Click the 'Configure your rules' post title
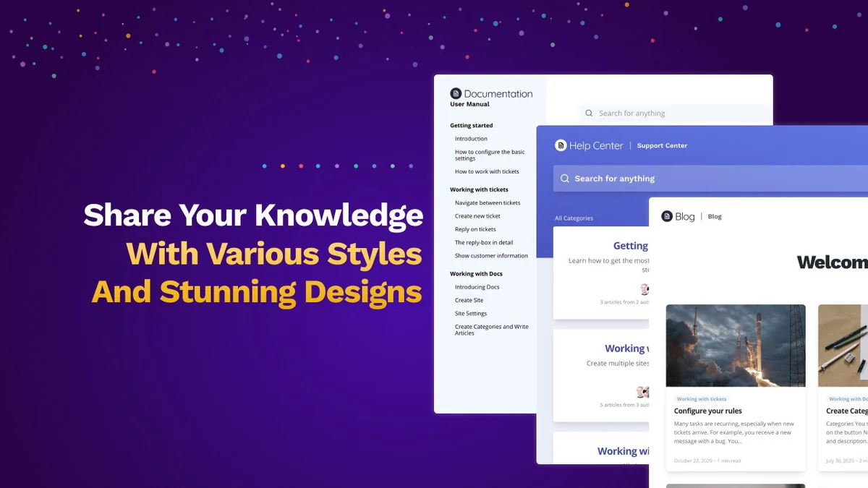Screen dimensions: 868x488 (x=707, y=411)
